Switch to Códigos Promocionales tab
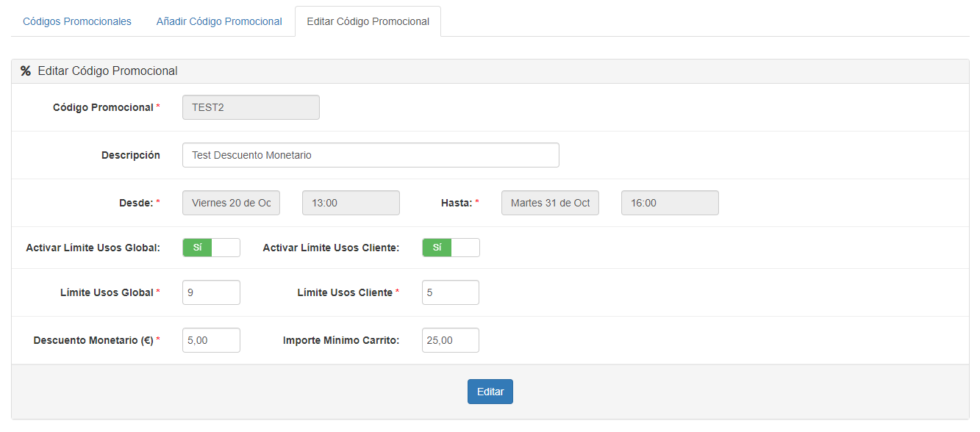The width and height of the screenshot is (980, 432). tap(77, 21)
